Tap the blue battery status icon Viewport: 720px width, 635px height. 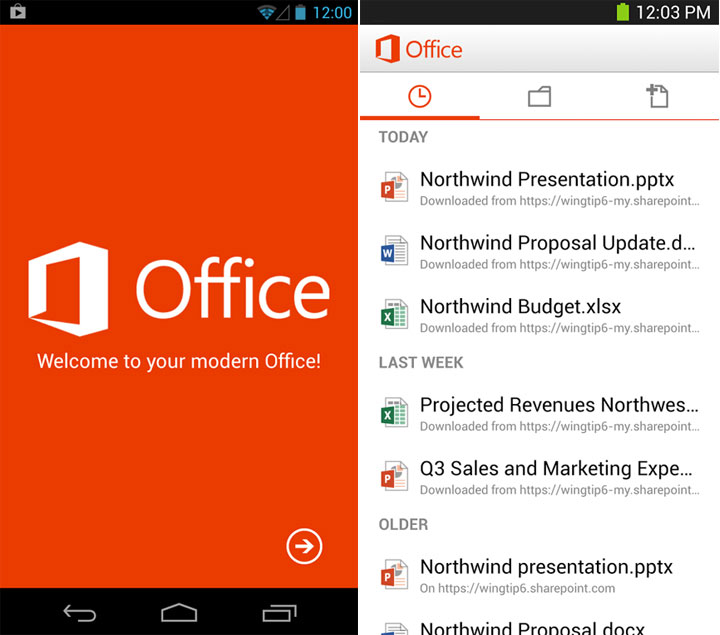[x=300, y=12]
